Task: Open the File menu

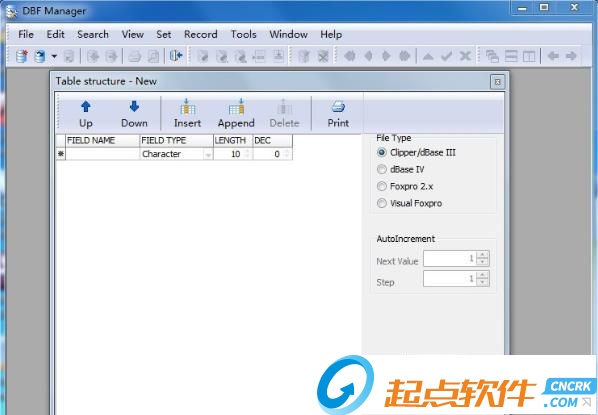Action: click(x=26, y=34)
